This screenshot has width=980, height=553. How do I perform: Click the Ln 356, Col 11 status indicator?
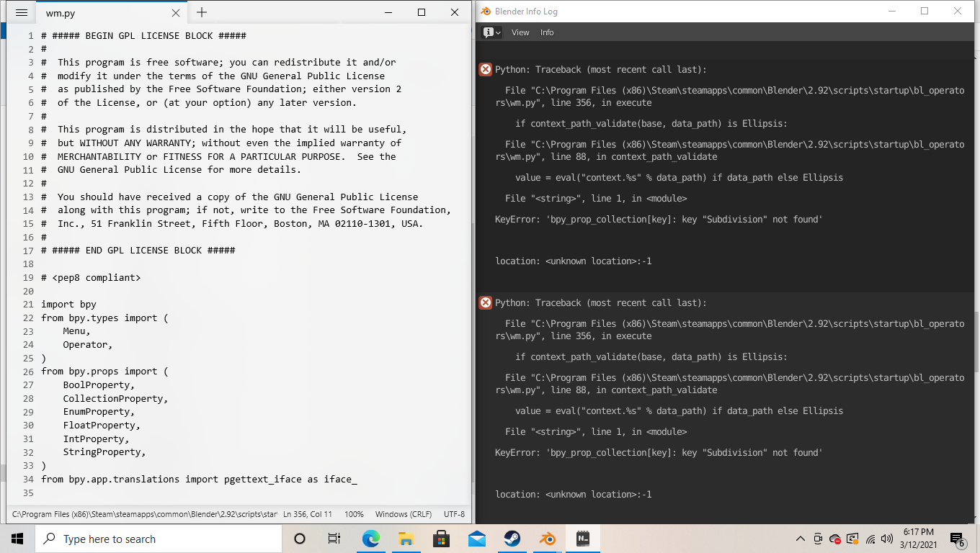[308, 514]
